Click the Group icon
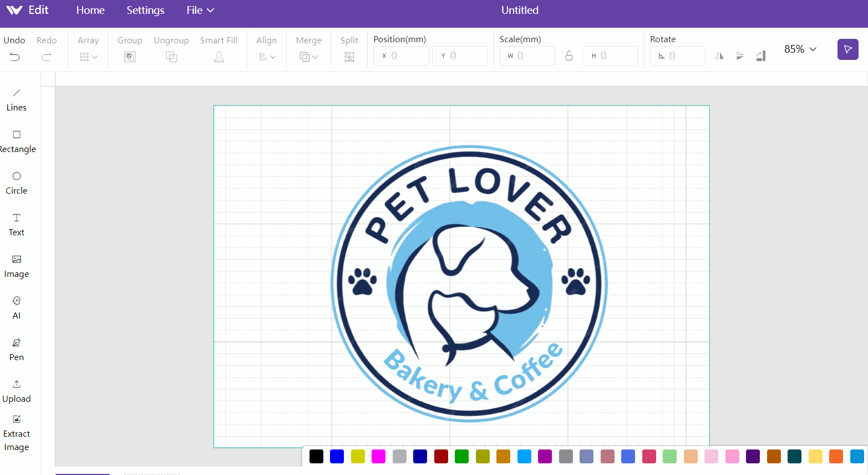868x475 pixels. pos(130,57)
